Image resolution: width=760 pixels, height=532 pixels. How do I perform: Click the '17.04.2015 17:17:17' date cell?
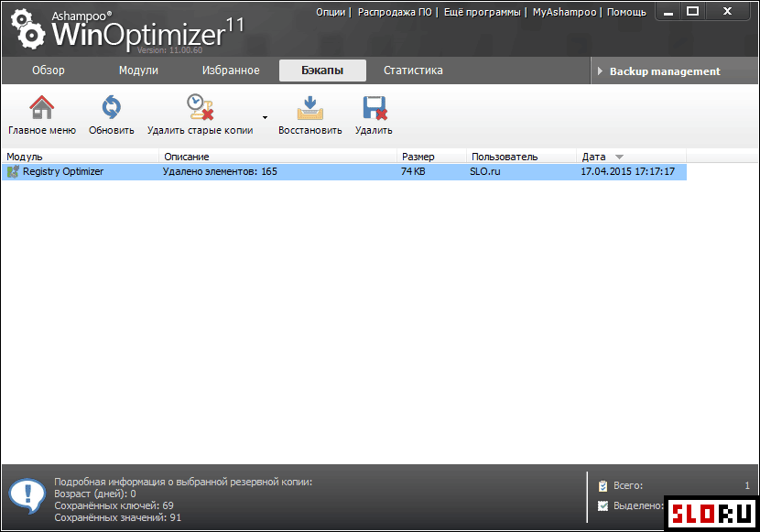[x=627, y=171]
